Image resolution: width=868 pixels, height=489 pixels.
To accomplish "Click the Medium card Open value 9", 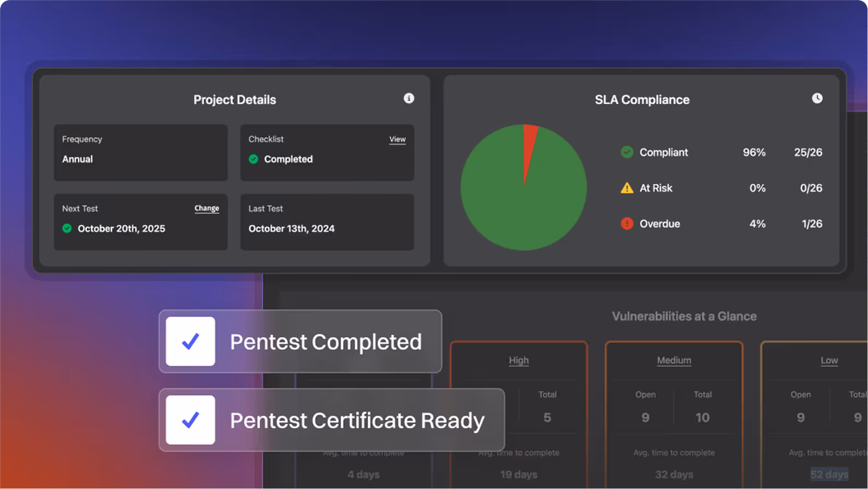I will [645, 418].
